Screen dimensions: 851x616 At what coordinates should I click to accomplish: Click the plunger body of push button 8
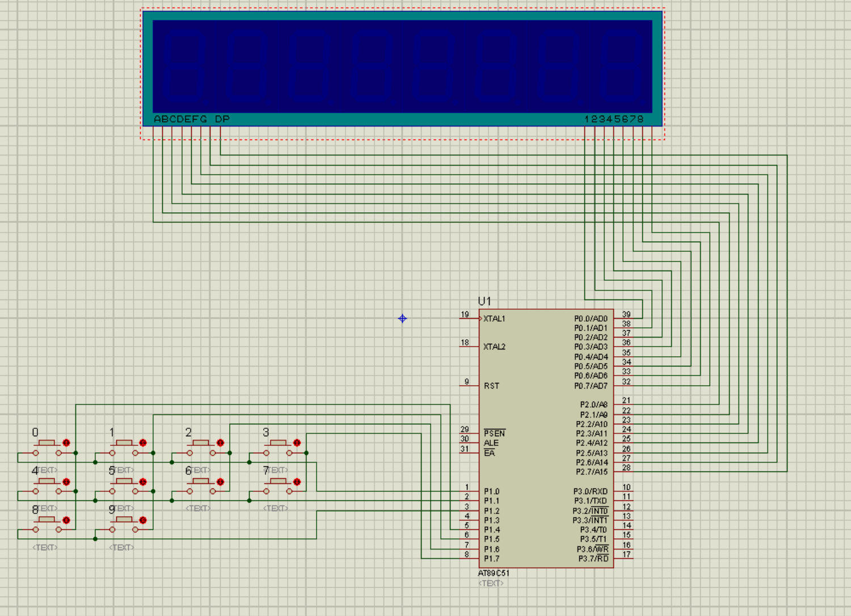coord(47,520)
